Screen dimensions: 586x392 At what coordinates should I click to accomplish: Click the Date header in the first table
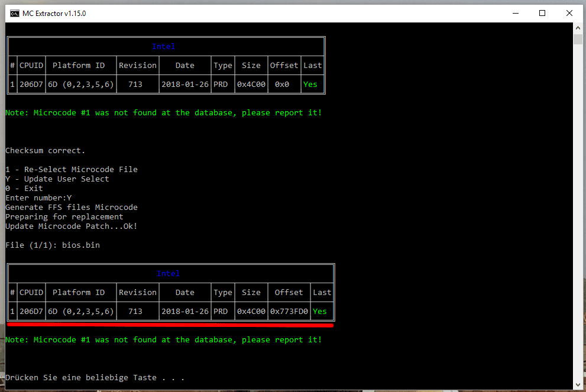(185, 66)
